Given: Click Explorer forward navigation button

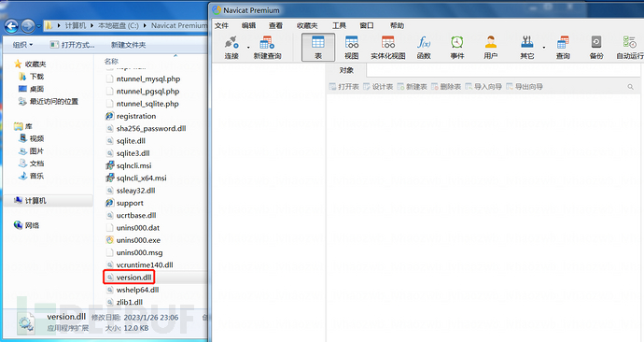Looking at the screenshot, I should (27, 26).
